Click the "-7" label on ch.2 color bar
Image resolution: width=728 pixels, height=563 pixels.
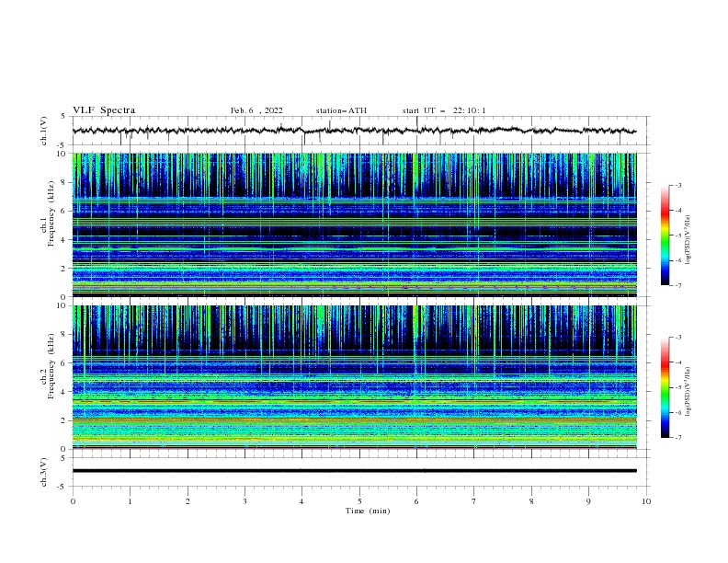(677, 437)
